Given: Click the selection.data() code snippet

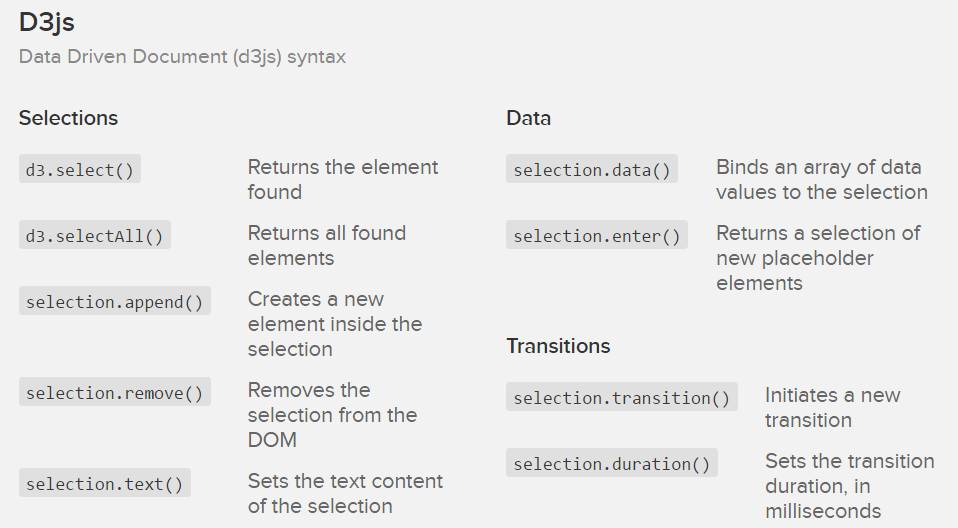Looking at the screenshot, I should point(592,170).
